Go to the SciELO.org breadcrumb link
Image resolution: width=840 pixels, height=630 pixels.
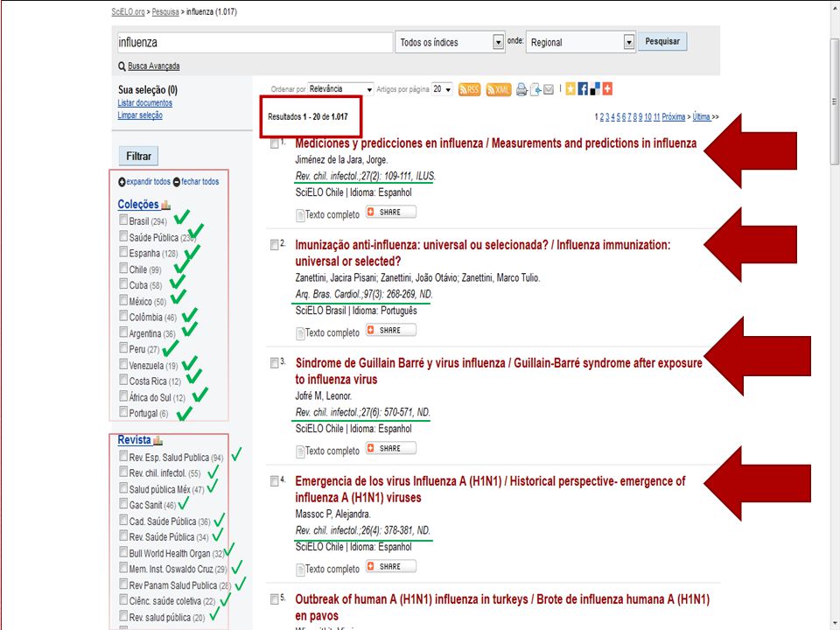click(x=128, y=11)
